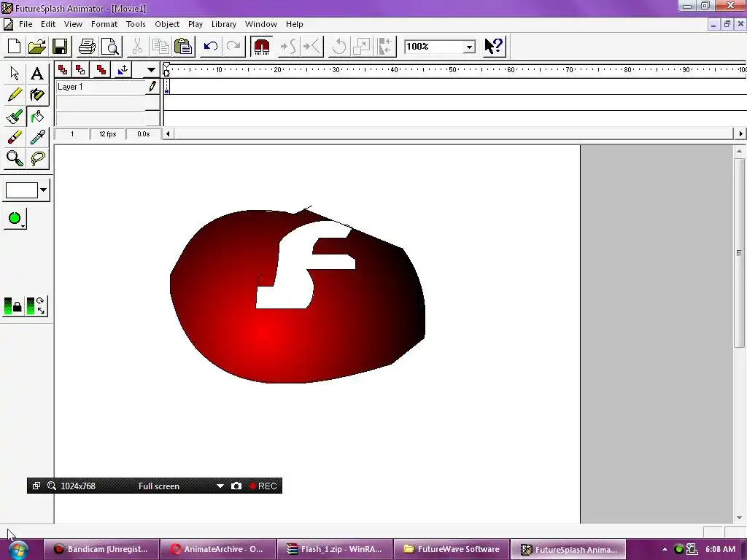The height and width of the screenshot is (560, 747).
Task: Switch to Bandicam taskbar window
Action: (101, 550)
